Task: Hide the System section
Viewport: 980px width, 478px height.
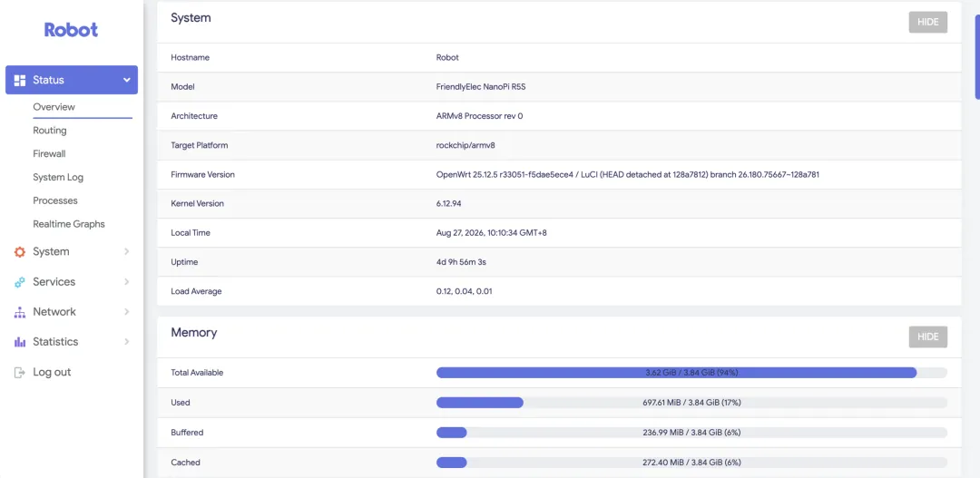Action: (928, 22)
